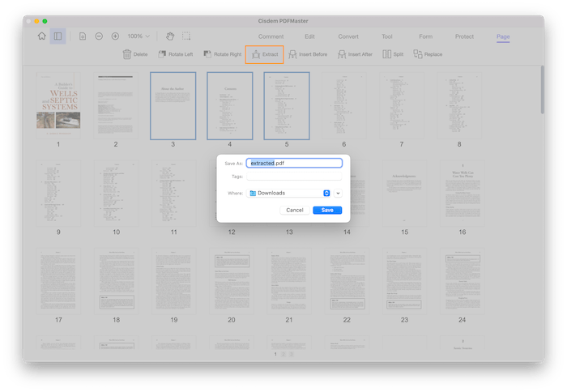Open the Protect tab
The width and height of the screenshot is (567, 392).
pyautogui.click(x=464, y=36)
